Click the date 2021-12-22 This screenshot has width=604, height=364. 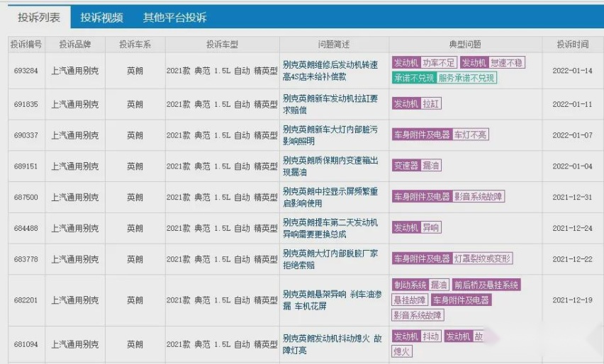coord(572,259)
